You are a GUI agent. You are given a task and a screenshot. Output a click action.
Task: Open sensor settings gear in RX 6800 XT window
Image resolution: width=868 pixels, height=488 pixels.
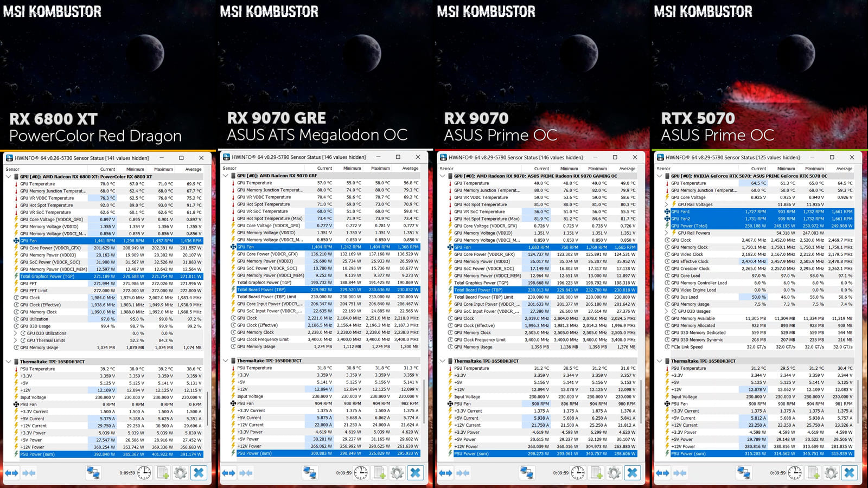(x=180, y=473)
